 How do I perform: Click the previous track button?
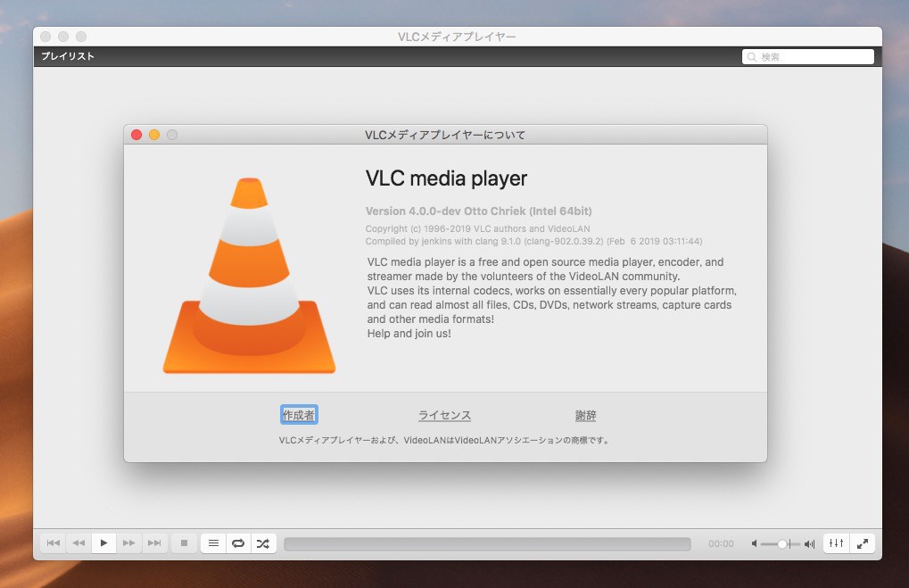pos(54,543)
